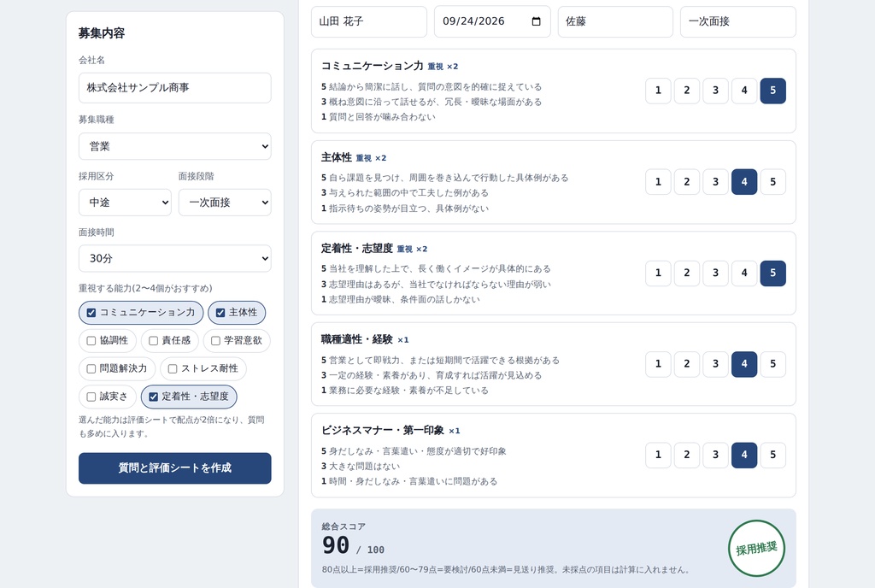Open the calendar picker icon in date field
This screenshot has height=588, width=875.
[x=537, y=21]
